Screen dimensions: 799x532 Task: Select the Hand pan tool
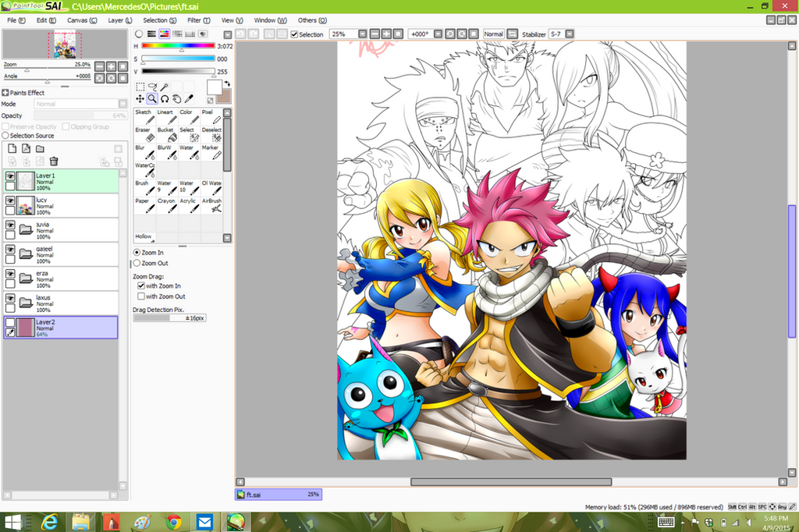(177, 99)
